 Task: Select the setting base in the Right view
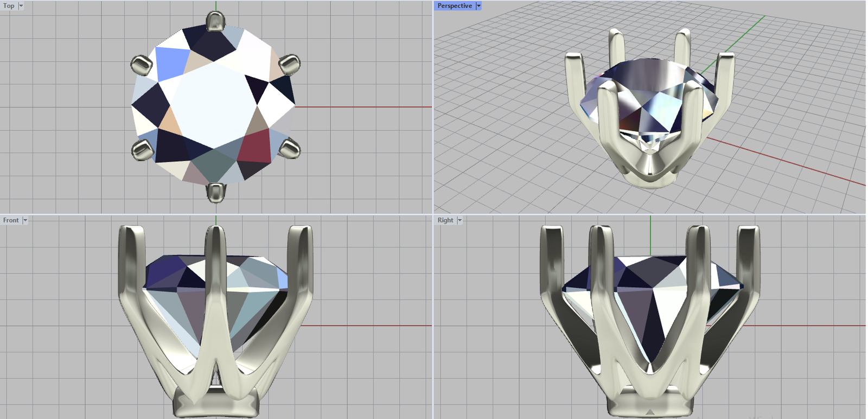tap(650, 404)
